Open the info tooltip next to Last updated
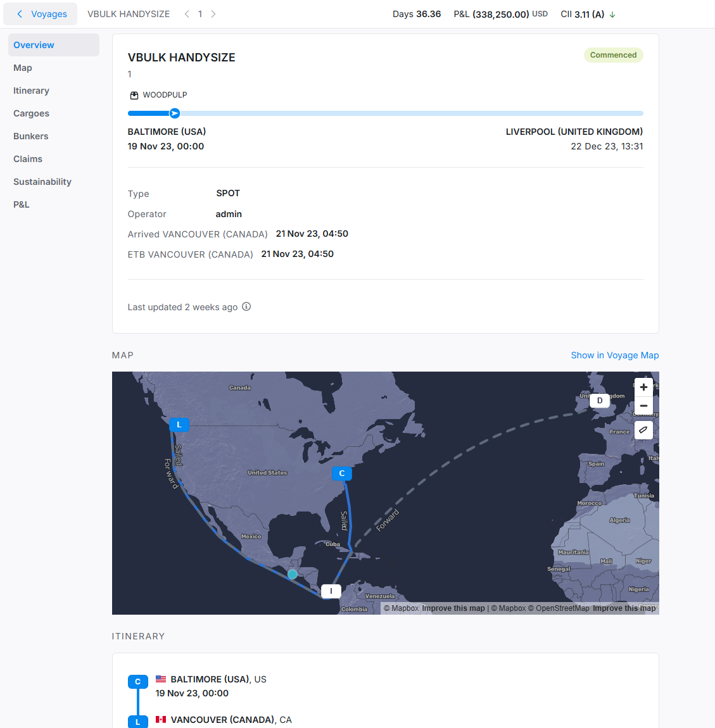The height and width of the screenshot is (728, 715). click(246, 306)
